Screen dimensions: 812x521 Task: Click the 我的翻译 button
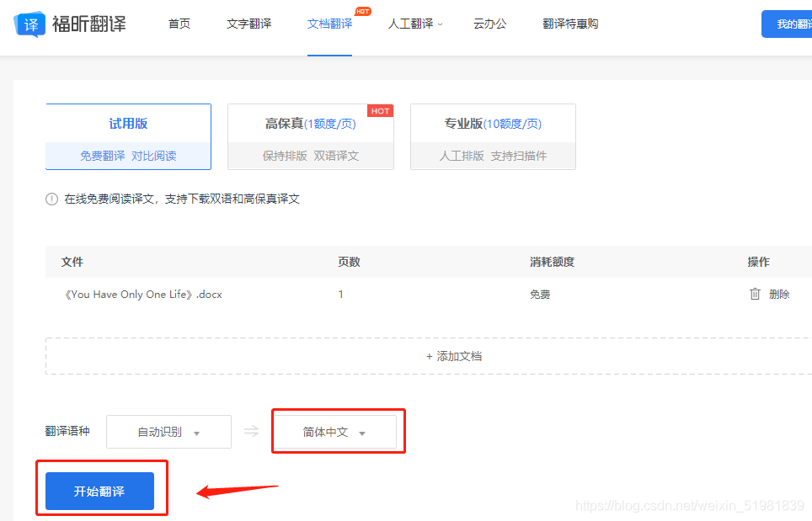coord(787,24)
